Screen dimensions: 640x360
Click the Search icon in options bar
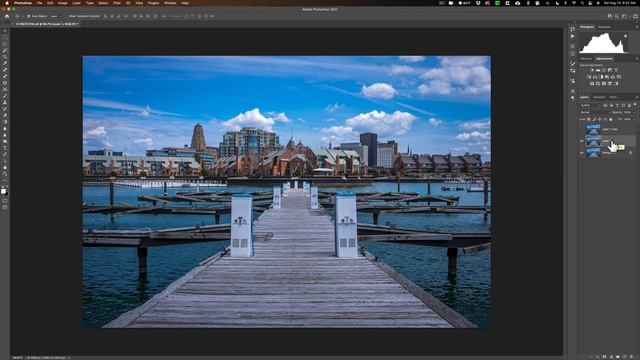[x=617, y=16]
